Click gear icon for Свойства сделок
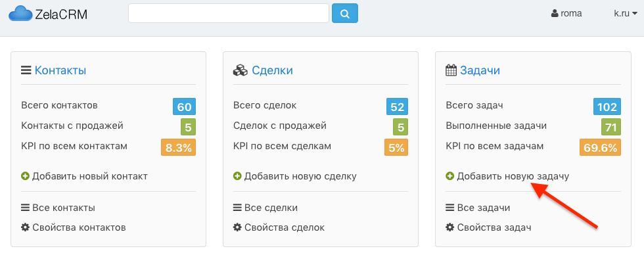 237,227
